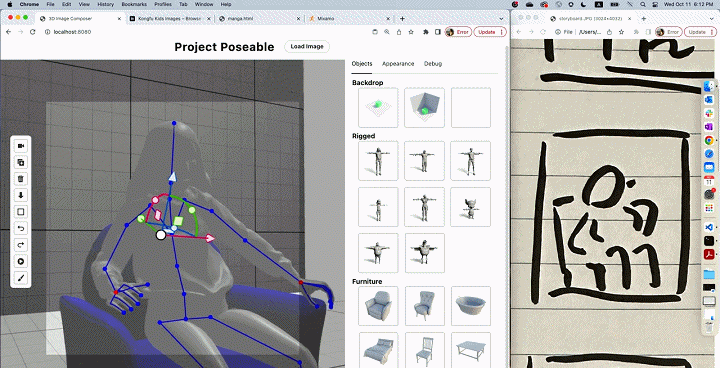Add the stocky rigged character starting the third Rigged row
Viewport: 720px width, 368px height.
[x=378, y=253]
